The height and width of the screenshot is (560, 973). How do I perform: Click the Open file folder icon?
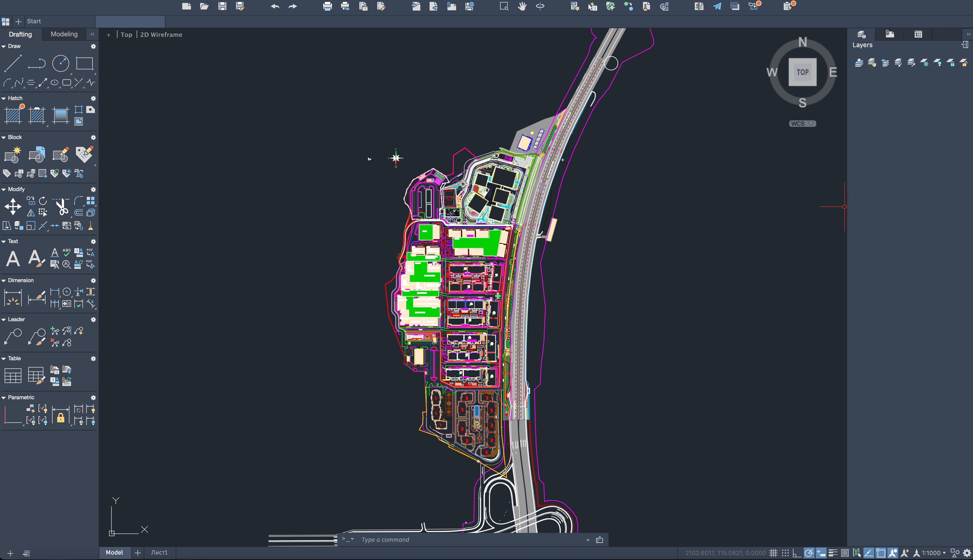click(x=204, y=6)
